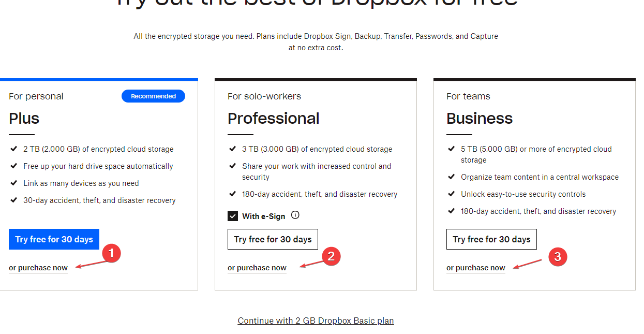The image size is (644, 334).
Task: Click the red number 1 annotation marker
Action: coord(112,253)
